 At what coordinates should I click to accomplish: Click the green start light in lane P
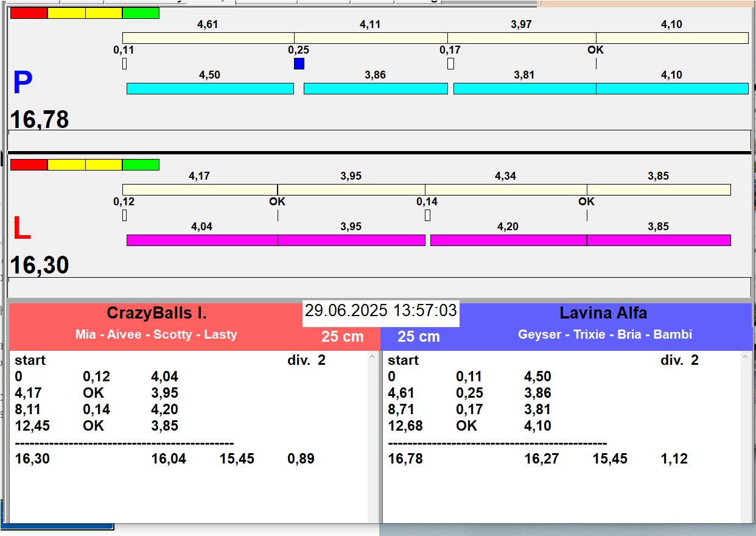point(141,13)
